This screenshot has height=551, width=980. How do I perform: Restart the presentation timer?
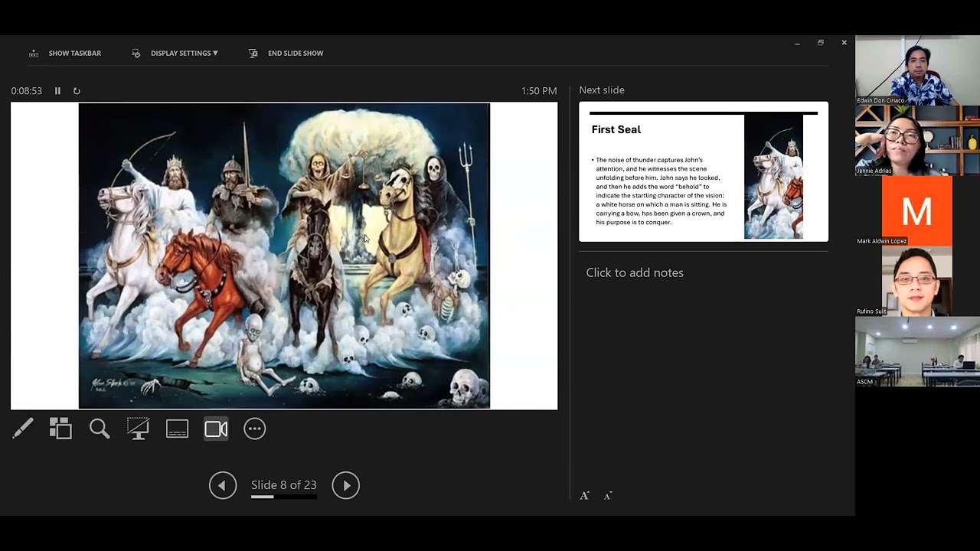(x=77, y=90)
